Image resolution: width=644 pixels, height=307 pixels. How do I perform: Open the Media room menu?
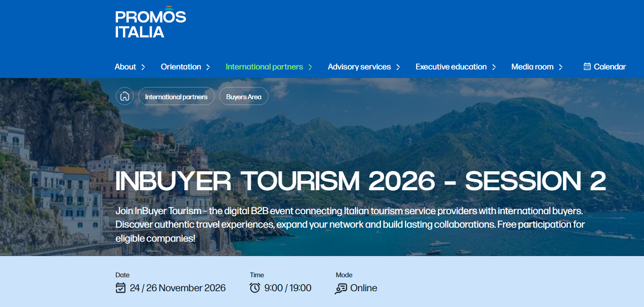point(532,67)
